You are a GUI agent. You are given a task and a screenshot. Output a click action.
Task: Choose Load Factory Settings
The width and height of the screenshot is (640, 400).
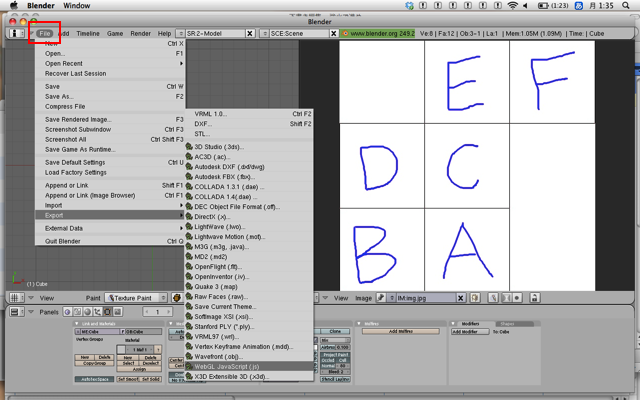110,173
